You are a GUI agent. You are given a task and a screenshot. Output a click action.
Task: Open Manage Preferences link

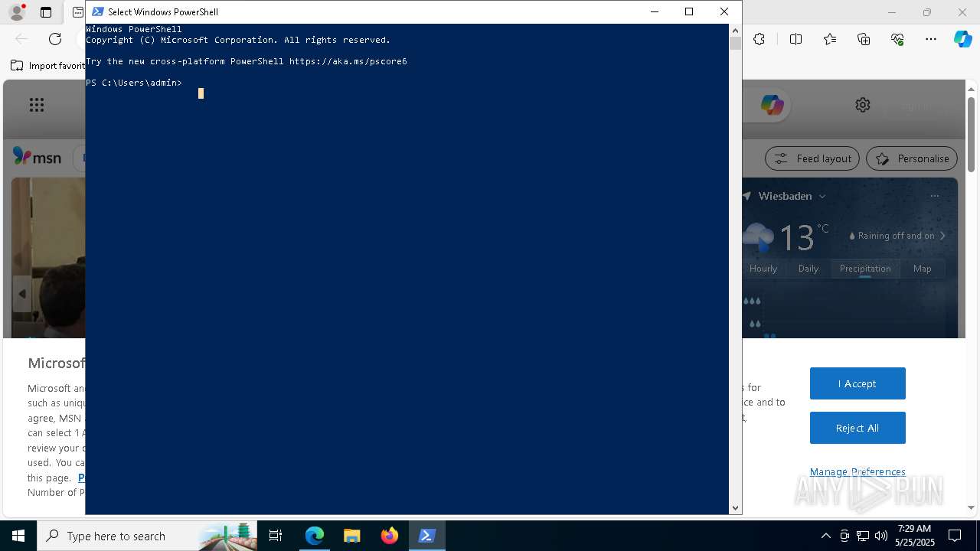click(x=857, y=471)
